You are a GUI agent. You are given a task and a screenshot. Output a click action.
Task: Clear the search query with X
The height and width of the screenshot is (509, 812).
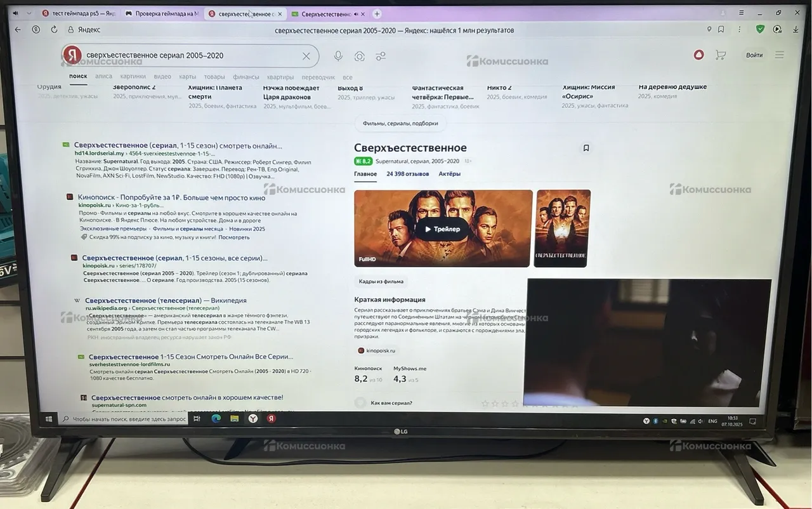pos(306,56)
